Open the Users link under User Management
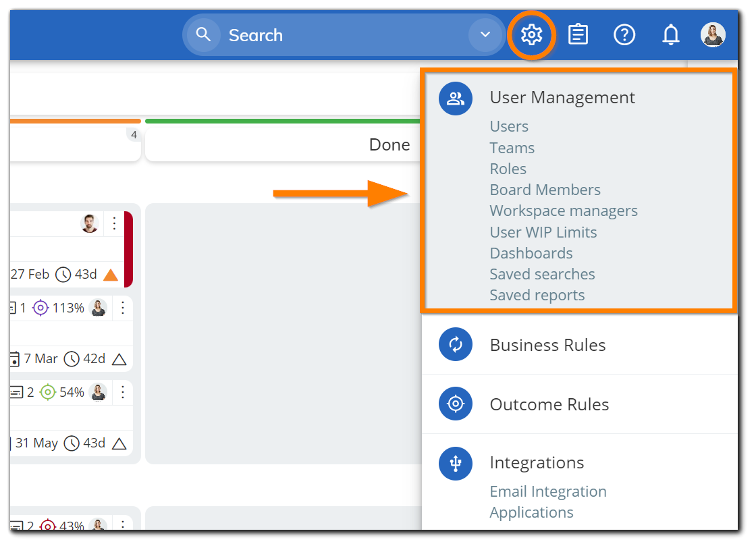Image resolution: width=756 pixels, height=548 pixels. pos(509,126)
